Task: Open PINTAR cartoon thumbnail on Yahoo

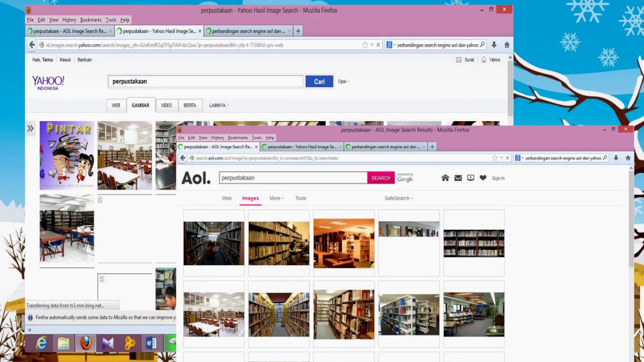Action: click(x=67, y=155)
